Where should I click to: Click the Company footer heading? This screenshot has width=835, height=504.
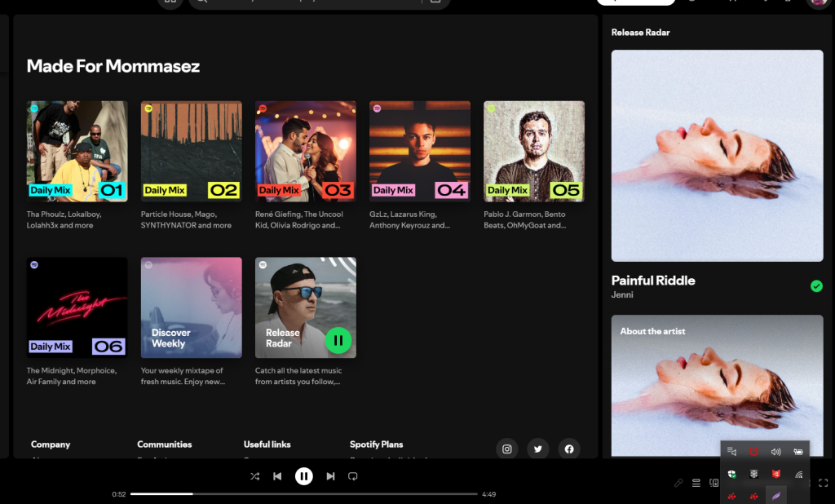[x=50, y=444]
